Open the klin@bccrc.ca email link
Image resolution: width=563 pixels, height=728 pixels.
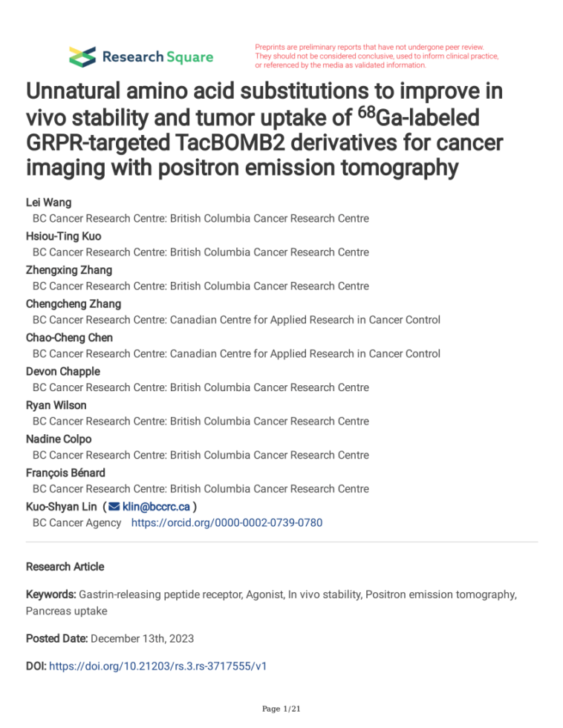click(x=156, y=507)
